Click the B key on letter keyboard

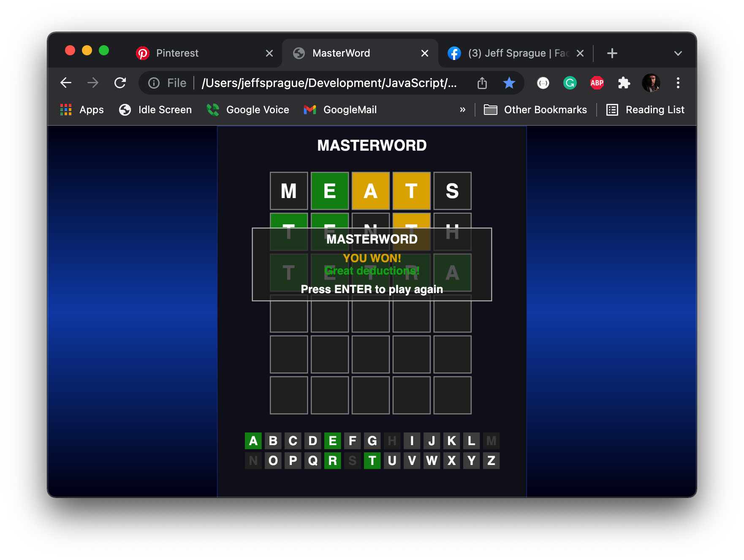tap(273, 441)
